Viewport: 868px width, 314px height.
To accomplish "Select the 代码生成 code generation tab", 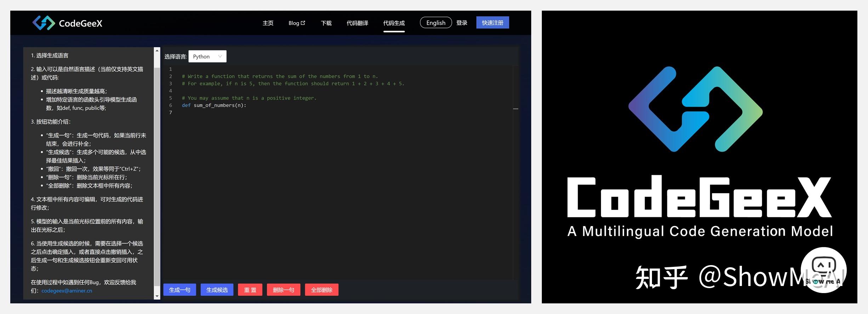I will (x=394, y=23).
